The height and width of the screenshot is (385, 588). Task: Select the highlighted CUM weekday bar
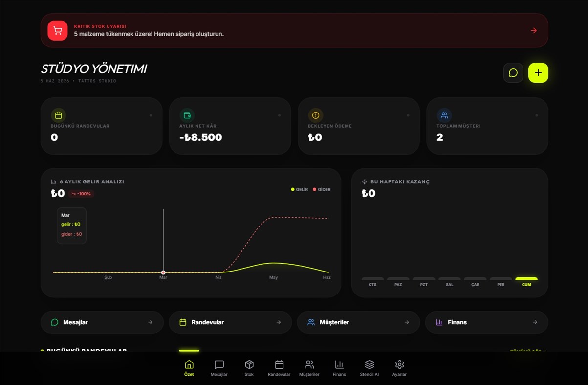point(526,279)
